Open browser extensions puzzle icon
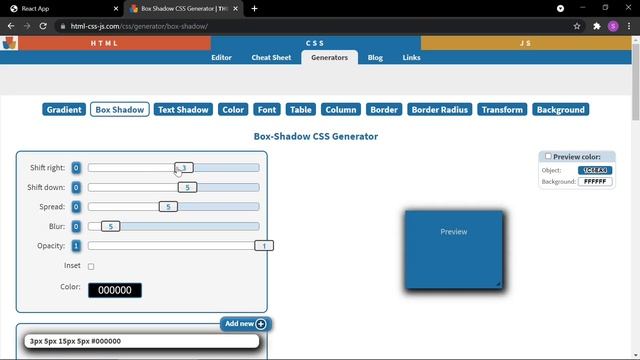640x360 pixels. [597, 26]
